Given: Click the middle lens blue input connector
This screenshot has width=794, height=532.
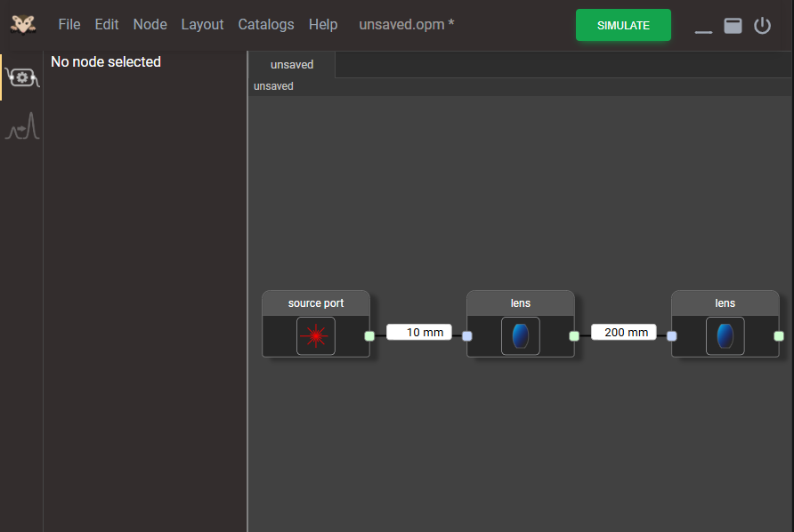Looking at the screenshot, I should 467,336.
